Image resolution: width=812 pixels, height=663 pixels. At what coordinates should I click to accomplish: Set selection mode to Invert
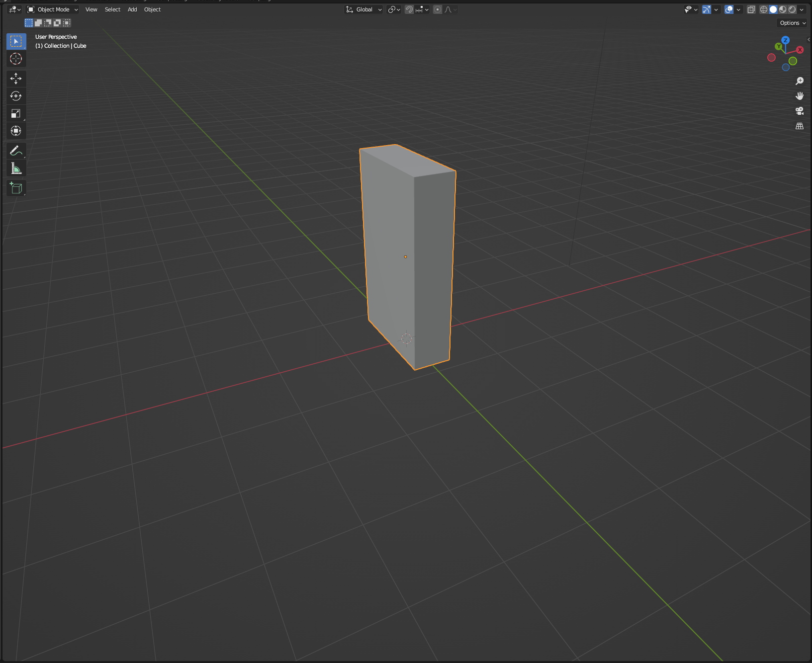pos(57,23)
